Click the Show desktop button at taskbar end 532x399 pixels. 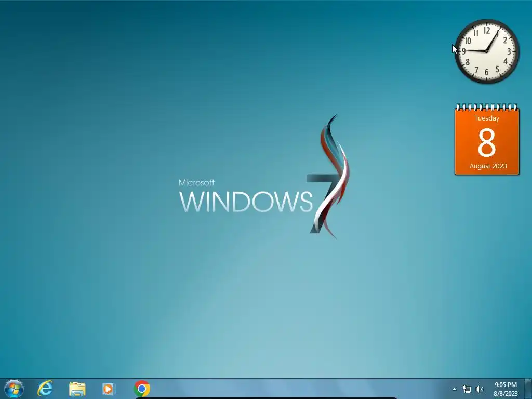coord(528,389)
